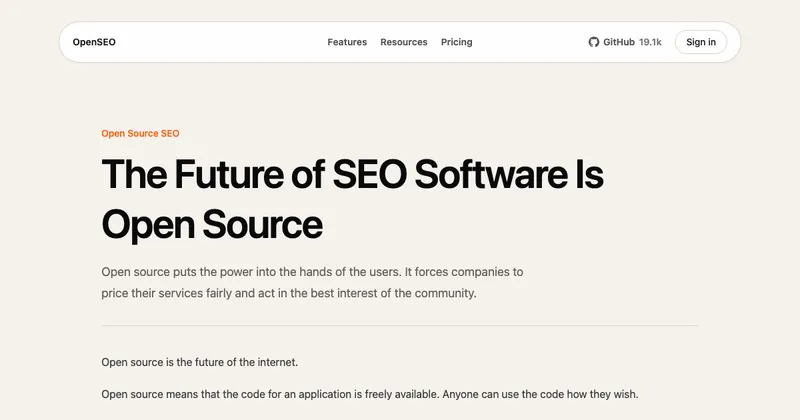Viewport: 800px width, 420px height.
Task: Click the headline "The Future of SEO Software Is"
Action: [x=353, y=175]
